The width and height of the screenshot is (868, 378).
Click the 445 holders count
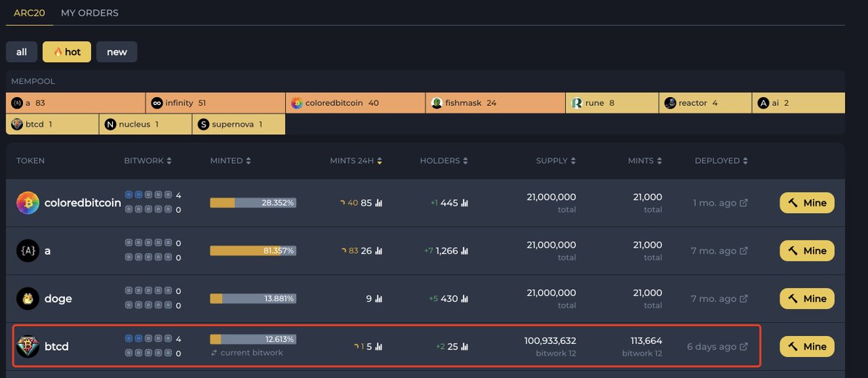[x=449, y=203]
